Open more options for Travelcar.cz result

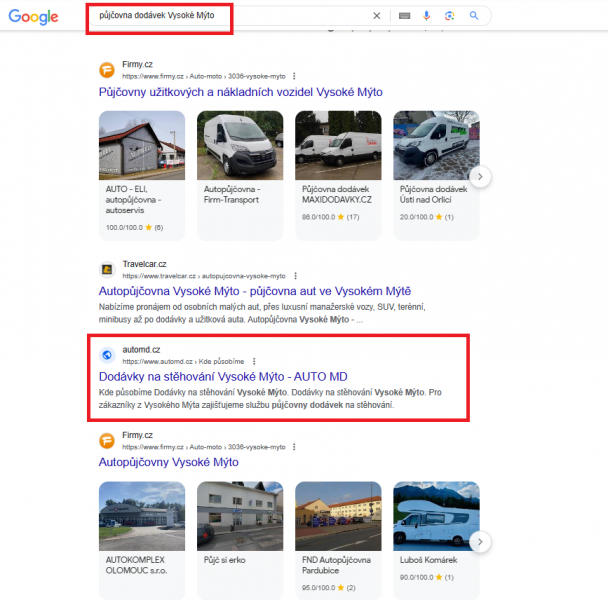click(295, 276)
